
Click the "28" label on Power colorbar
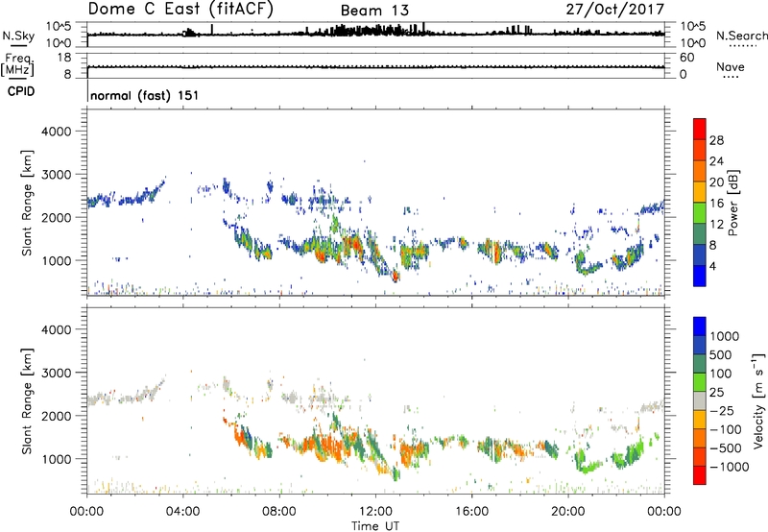[x=716, y=140]
